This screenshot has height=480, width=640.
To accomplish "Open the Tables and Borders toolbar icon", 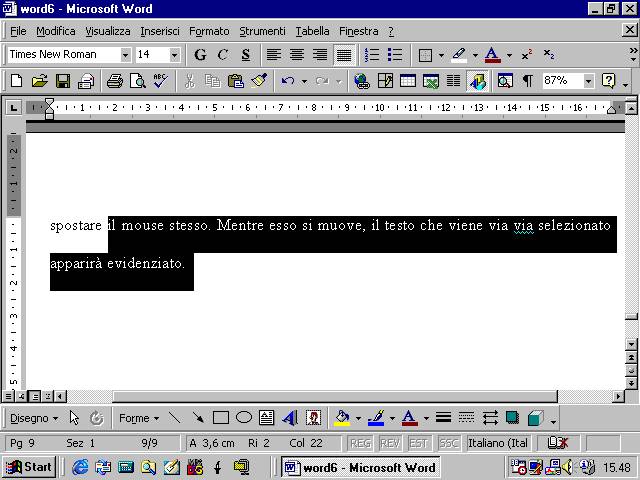I will [385, 81].
